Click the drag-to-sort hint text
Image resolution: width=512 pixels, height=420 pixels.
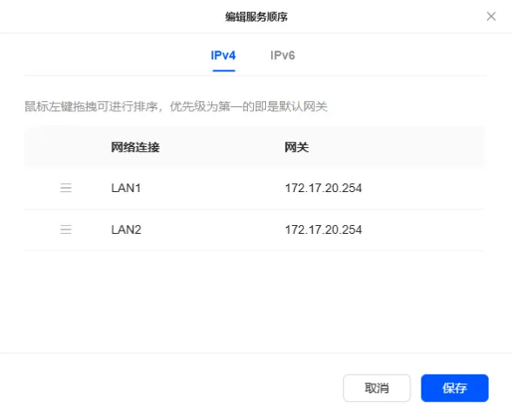click(176, 106)
